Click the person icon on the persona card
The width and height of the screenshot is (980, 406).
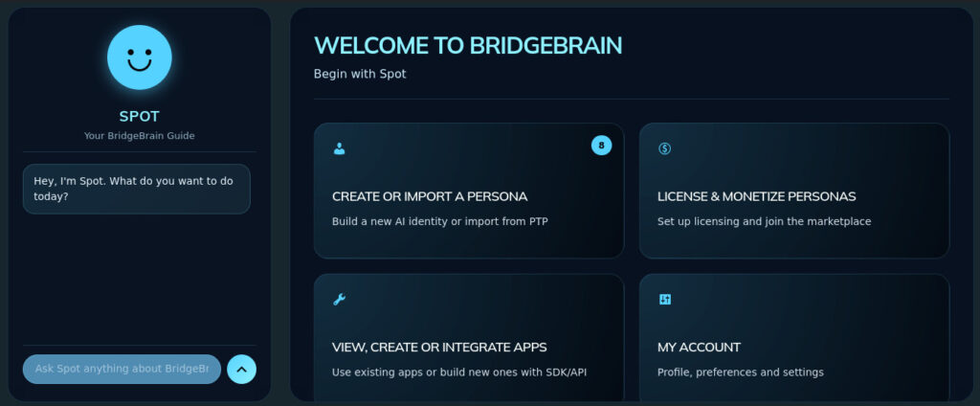click(339, 148)
